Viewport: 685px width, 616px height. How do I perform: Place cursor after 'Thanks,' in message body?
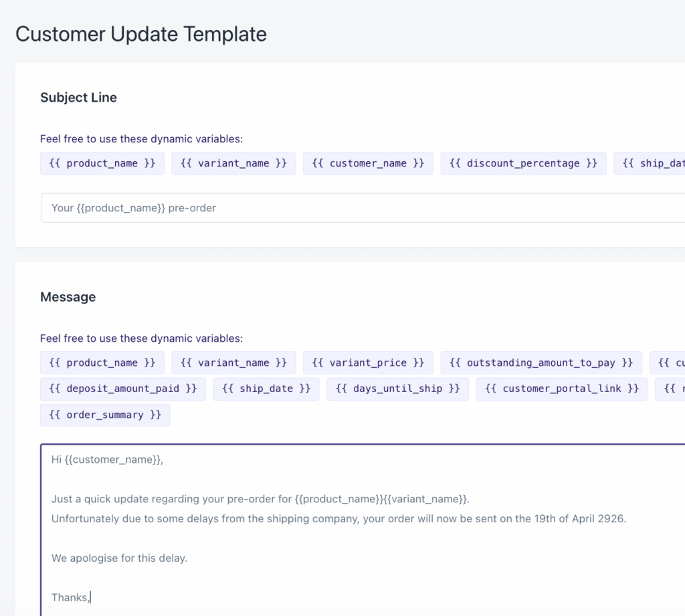point(90,597)
